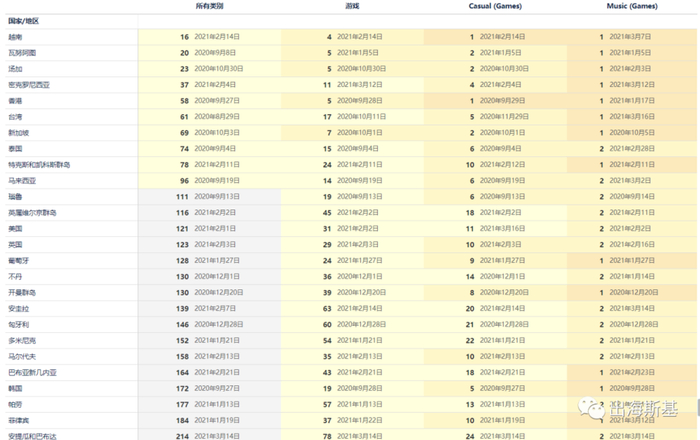The height and width of the screenshot is (440, 700).
Task: Select the 安提瓜和巴布达 row name
Action: [x=32, y=436]
